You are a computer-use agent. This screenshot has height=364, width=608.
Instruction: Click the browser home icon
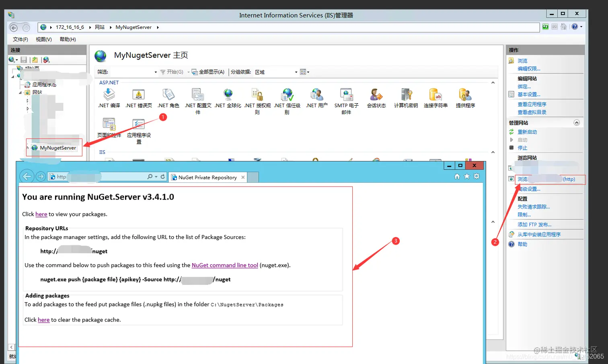click(x=457, y=176)
